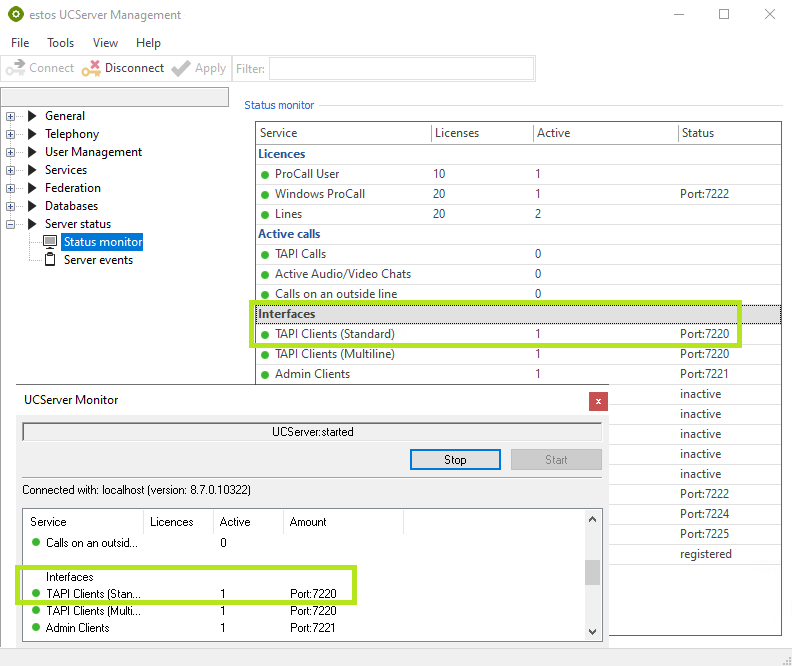Click the Apply checkmark icon
The width and height of the screenshot is (792, 666).
pyautogui.click(x=180, y=68)
